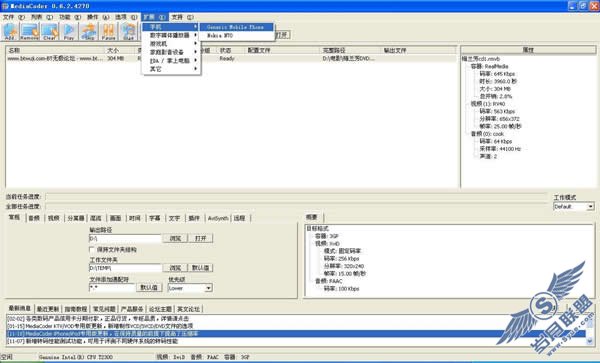Click the Pause toolbar icon
Viewport: 600px width, 363px height.
pyautogui.click(x=109, y=31)
